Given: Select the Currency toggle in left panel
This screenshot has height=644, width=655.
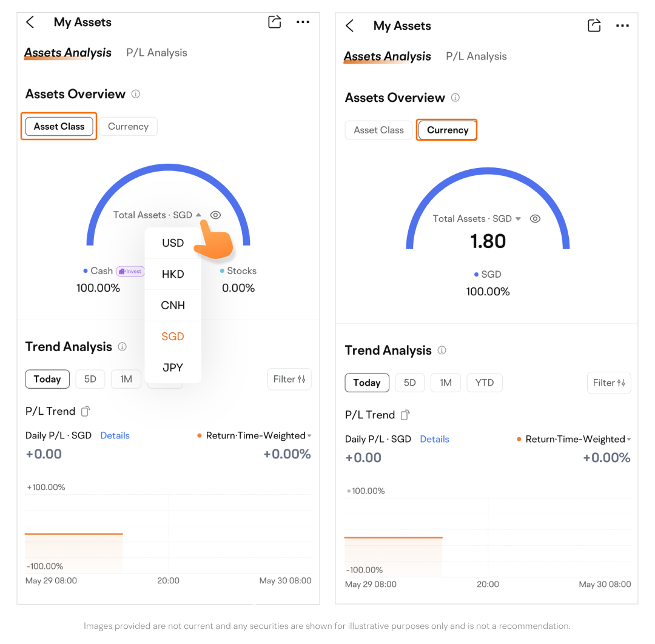Looking at the screenshot, I should click(128, 127).
